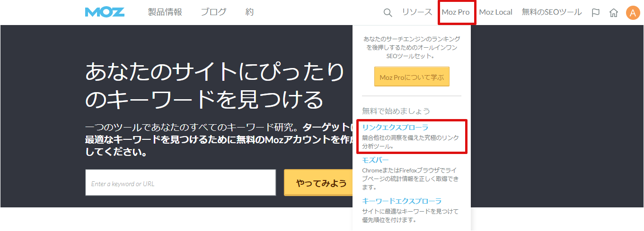Open the search magnifier icon
Image resolution: width=644 pixels, height=231 pixels.
click(388, 13)
